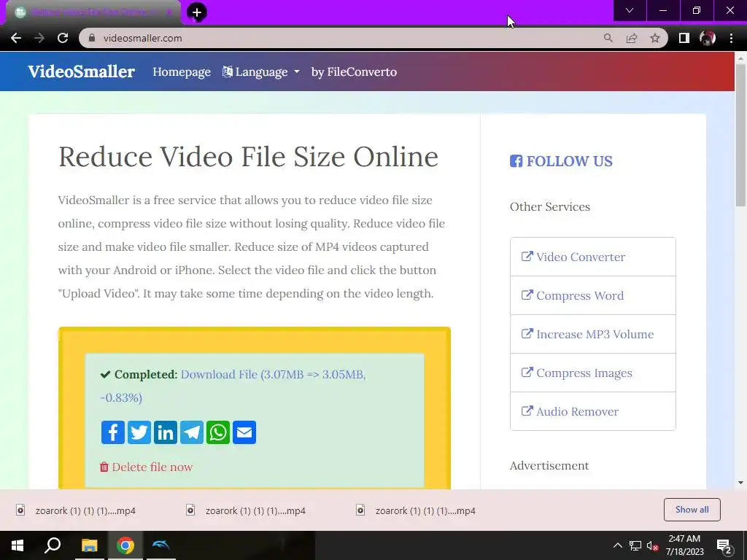This screenshot has height=560, width=747.
Task: Share the file on Twitter
Action: [x=139, y=432]
